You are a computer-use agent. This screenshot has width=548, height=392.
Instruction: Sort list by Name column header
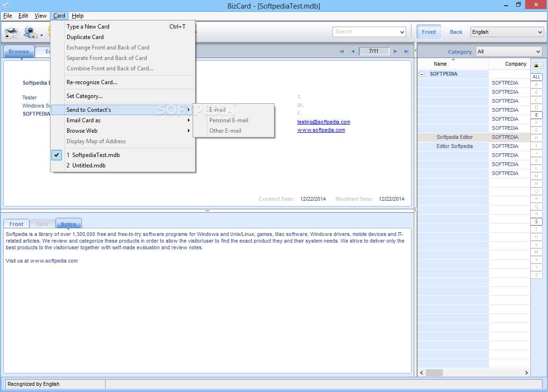pos(453,64)
